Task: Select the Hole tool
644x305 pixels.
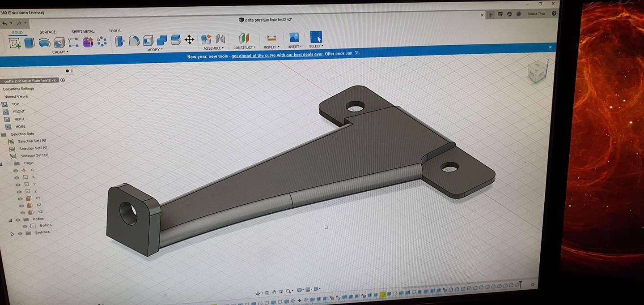Action: [59, 43]
